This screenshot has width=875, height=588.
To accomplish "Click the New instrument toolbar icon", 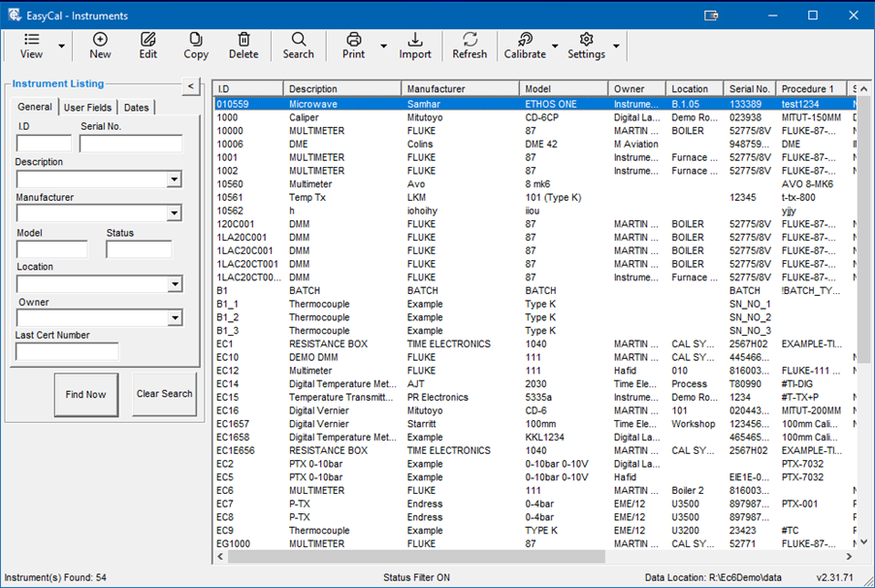I will click(100, 40).
